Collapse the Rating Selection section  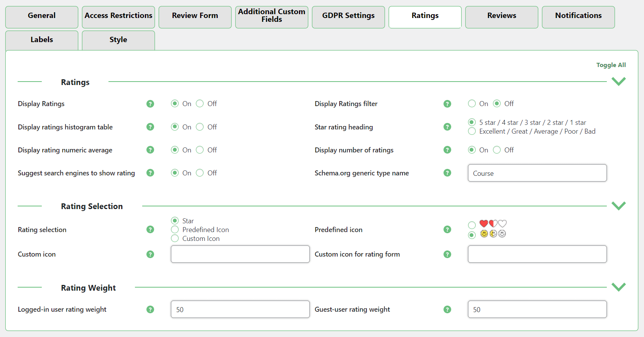tap(618, 206)
